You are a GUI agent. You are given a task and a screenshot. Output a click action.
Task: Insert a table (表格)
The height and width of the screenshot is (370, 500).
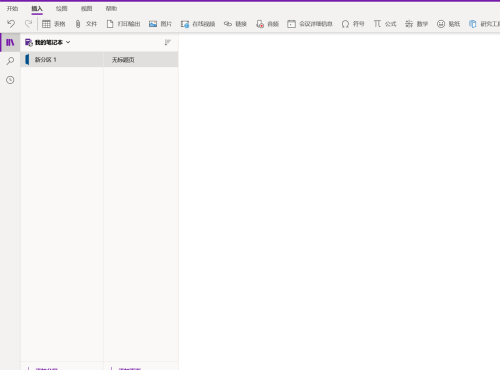pos(54,24)
